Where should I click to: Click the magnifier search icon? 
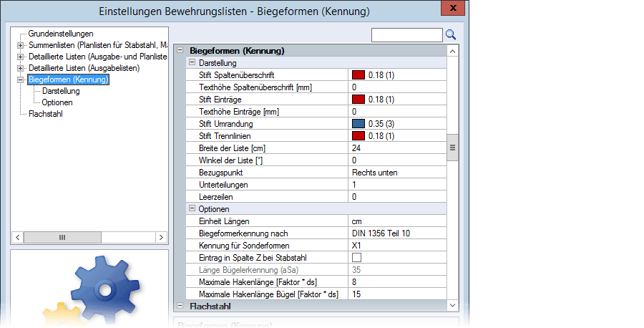coord(451,35)
